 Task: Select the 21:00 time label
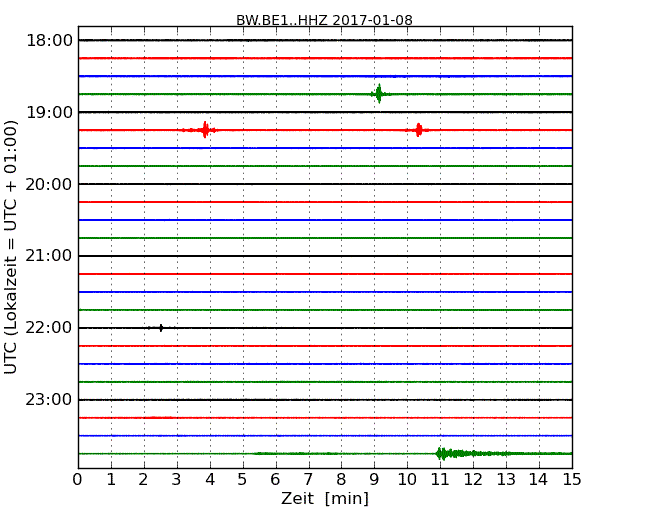point(49,256)
